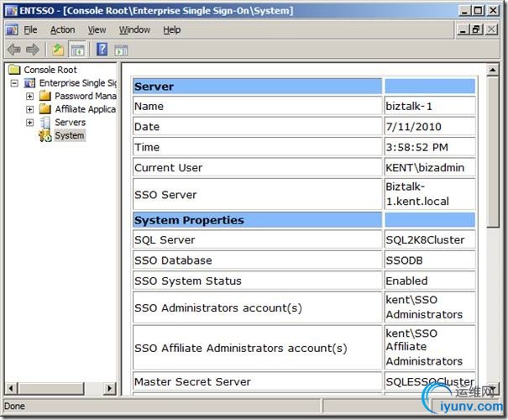Open the Help menu
The image size is (508, 420).
[171, 29]
